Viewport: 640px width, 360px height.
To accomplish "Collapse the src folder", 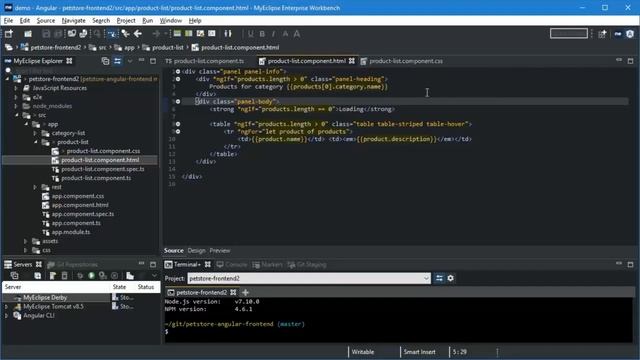I will (x=17, y=115).
